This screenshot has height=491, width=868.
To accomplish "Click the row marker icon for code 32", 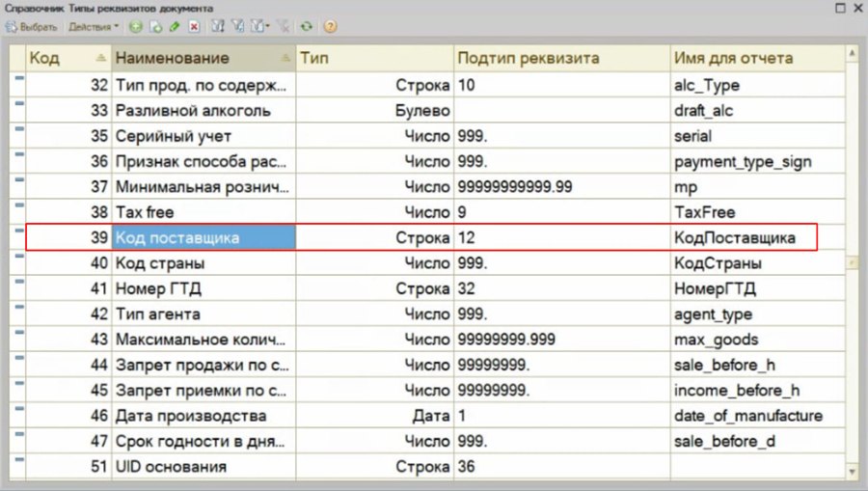I will coord(18,78).
